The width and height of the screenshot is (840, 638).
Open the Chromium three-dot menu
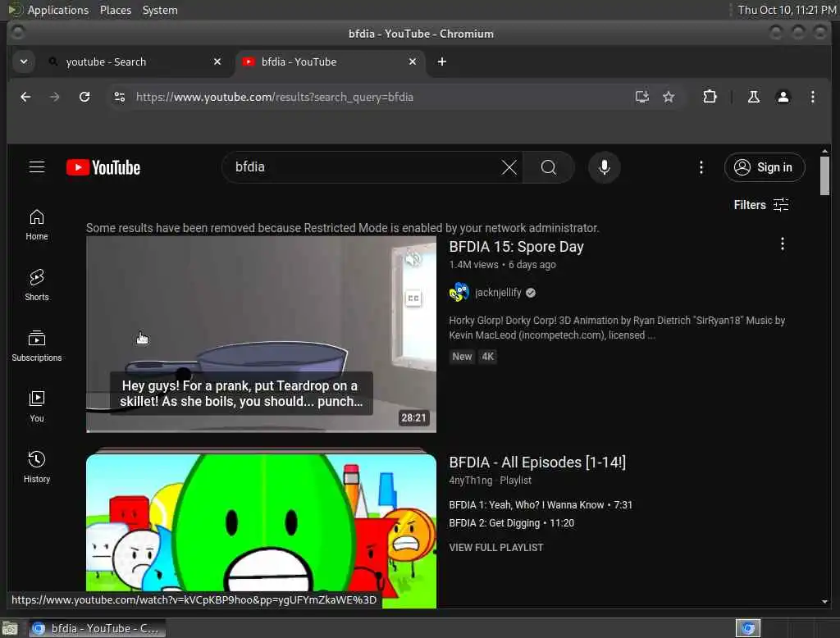[x=813, y=97]
